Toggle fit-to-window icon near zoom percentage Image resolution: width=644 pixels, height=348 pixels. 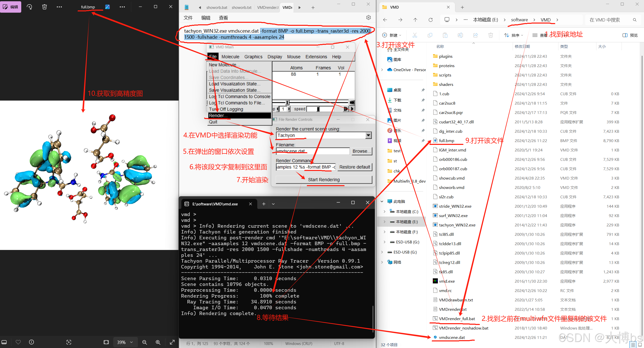[106, 342]
